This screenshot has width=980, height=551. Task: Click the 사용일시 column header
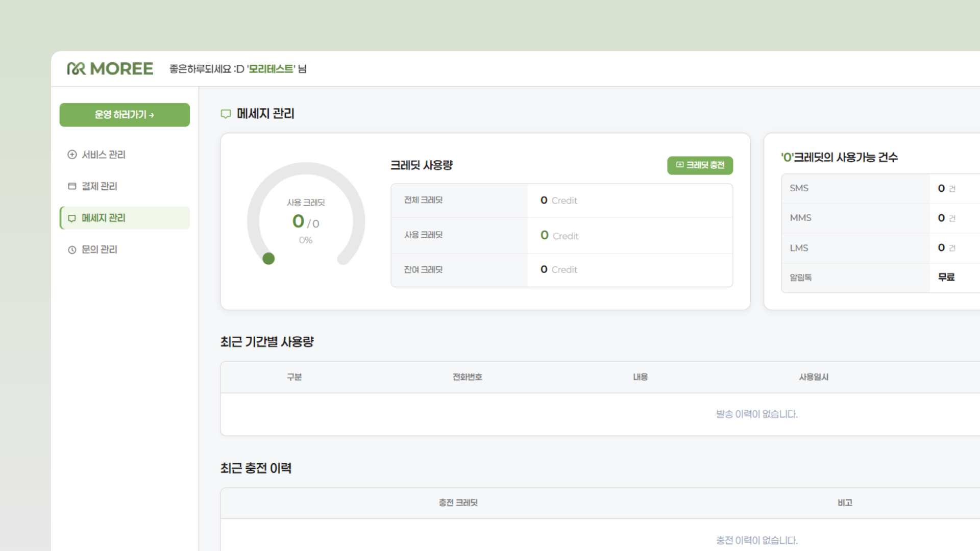click(814, 377)
